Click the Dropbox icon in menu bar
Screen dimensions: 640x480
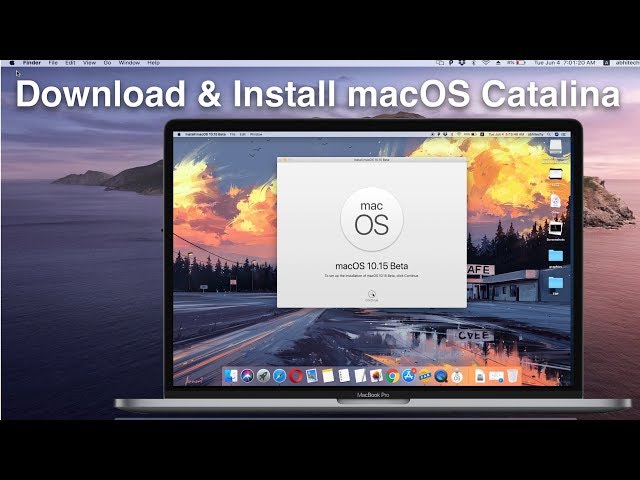pyautogui.click(x=462, y=63)
